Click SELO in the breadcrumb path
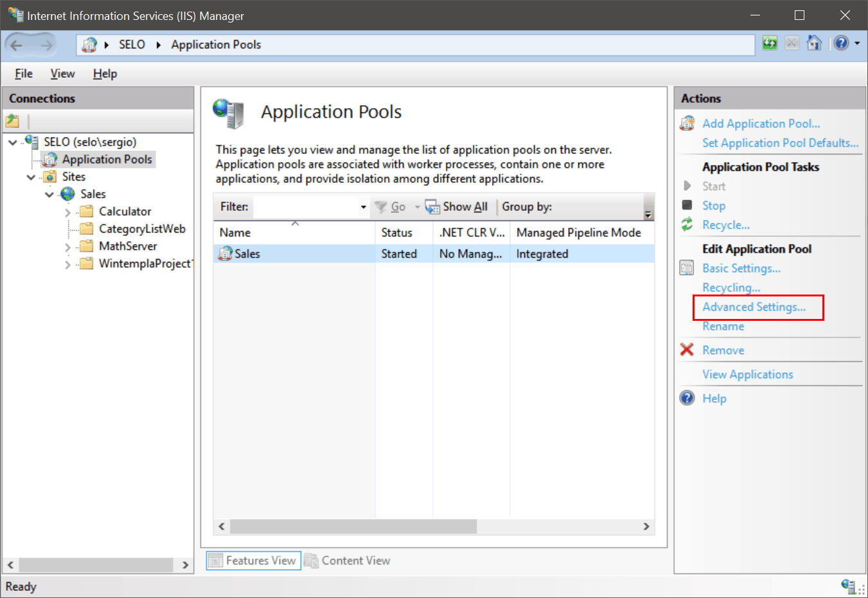This screenshot has height=598, width=868. click(x=132, y=44)
